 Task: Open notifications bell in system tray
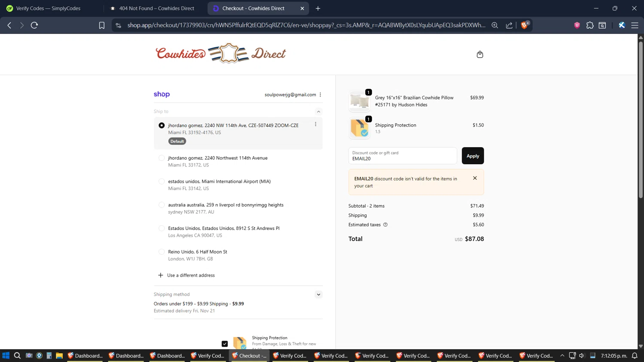[x=635, y=356]
